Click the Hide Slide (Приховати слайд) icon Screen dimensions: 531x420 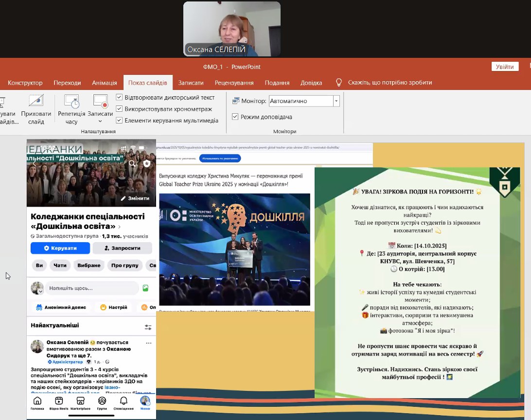[x=36, y=101]
